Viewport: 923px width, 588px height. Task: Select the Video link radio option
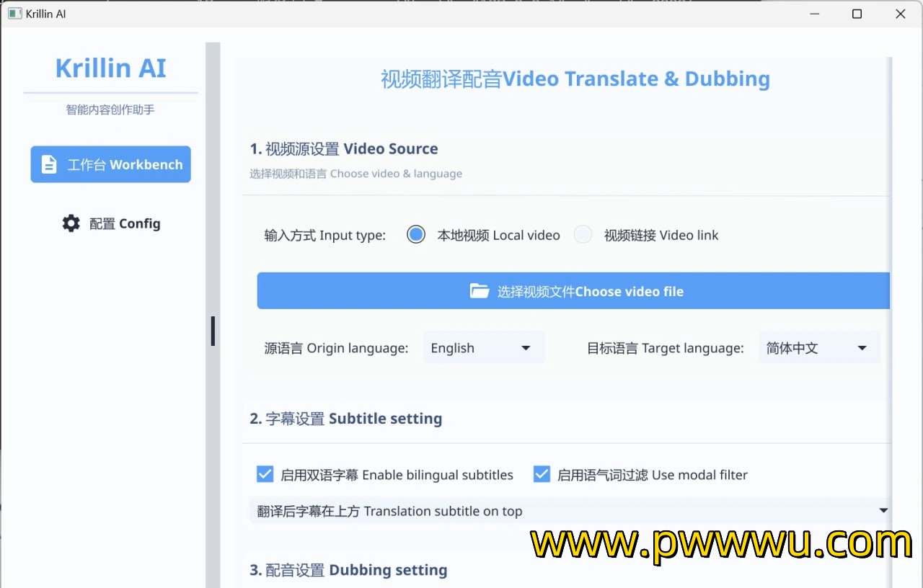[x=583, y=235]
